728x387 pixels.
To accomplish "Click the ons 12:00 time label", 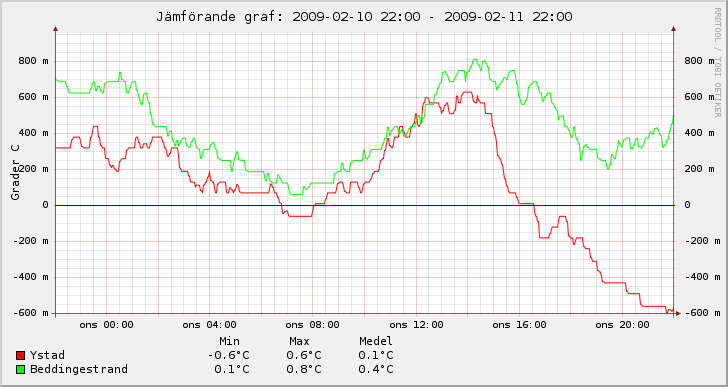I will click(x=416, y=325).
